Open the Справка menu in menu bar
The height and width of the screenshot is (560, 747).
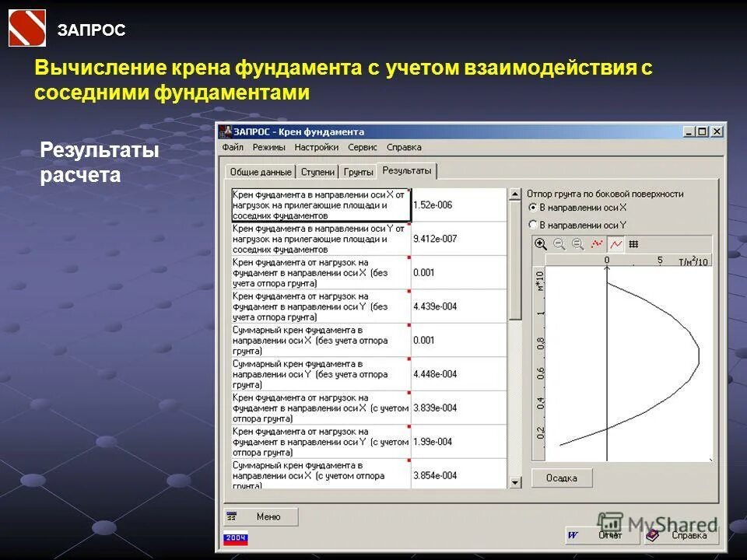(404, 147)
